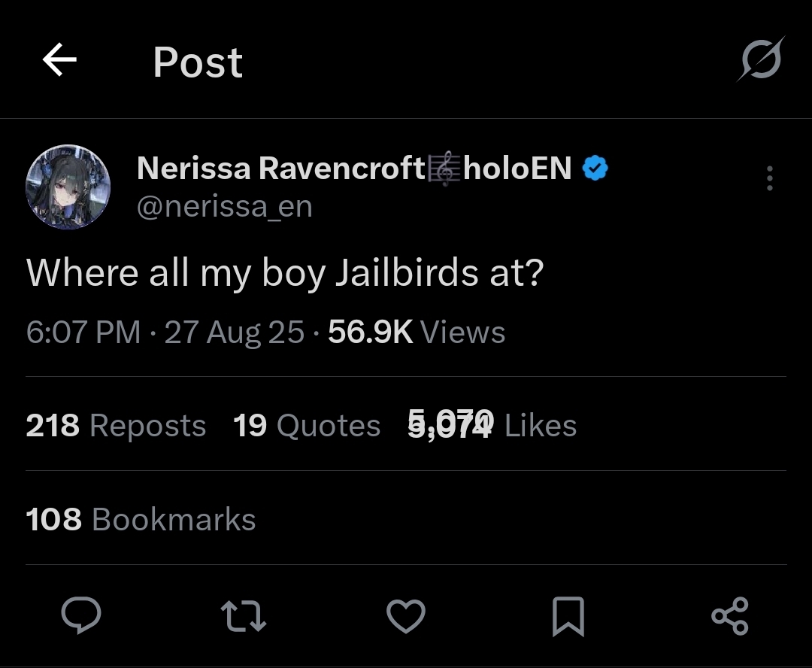This screenshot has height=668, width=812.
Task: Tap the 56.9K Views count
Action: pos(417,332)
